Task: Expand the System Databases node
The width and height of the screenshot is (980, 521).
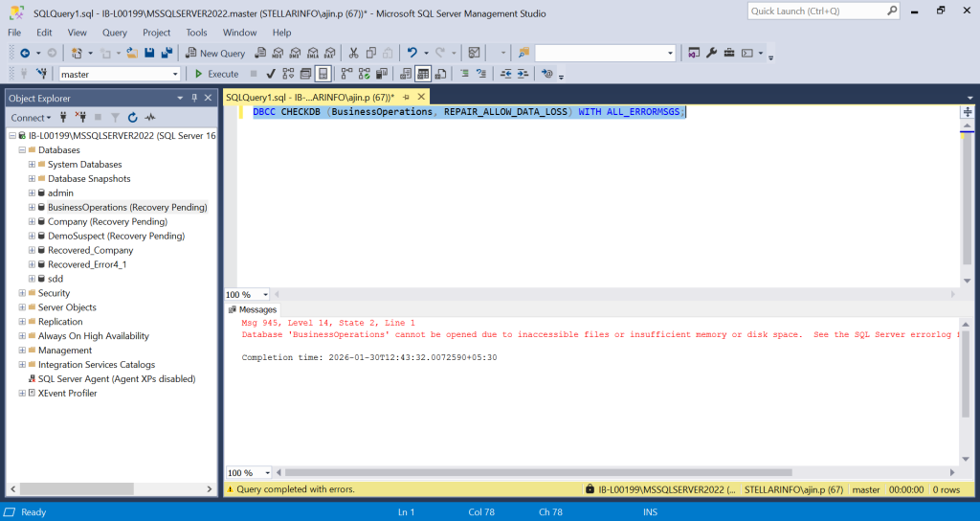Action: point(32,165)
